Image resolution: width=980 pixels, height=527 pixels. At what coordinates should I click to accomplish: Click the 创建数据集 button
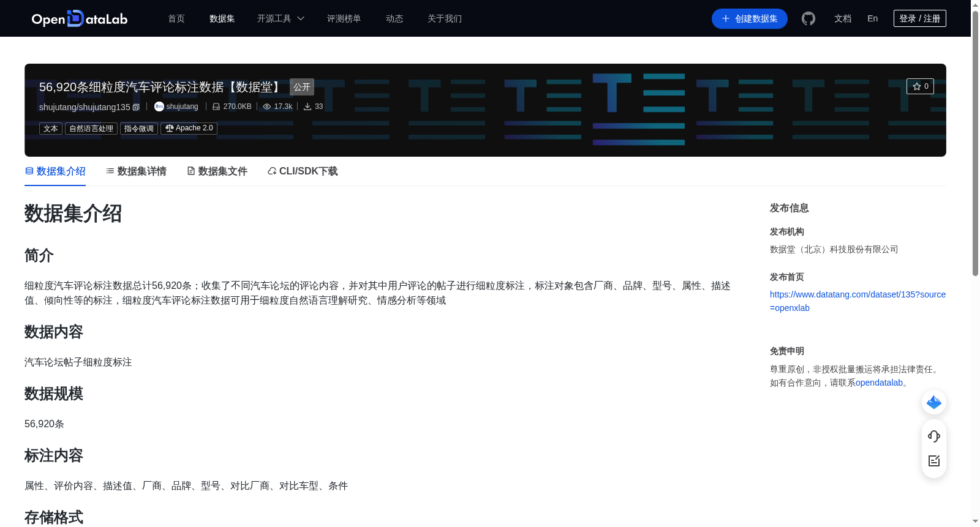[x=750, y=18]
